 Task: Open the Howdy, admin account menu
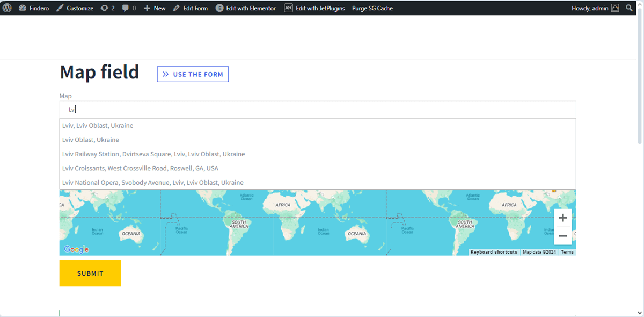595,8
